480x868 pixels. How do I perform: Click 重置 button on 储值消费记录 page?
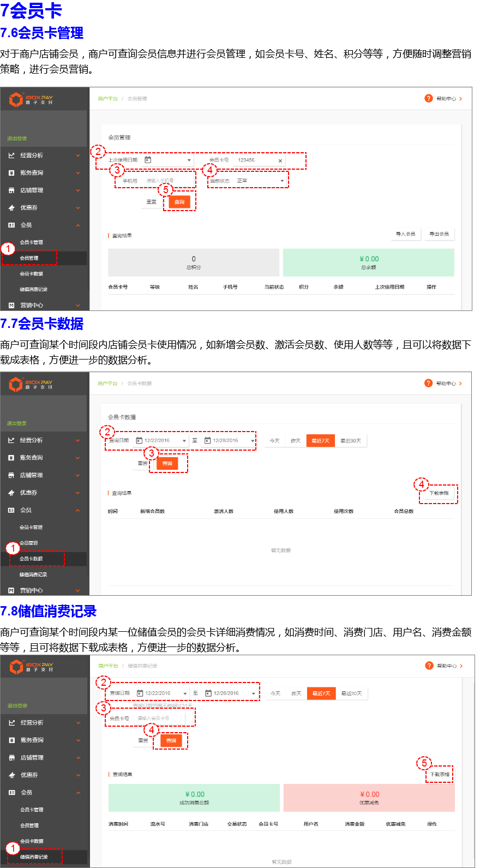click(143, 740)
